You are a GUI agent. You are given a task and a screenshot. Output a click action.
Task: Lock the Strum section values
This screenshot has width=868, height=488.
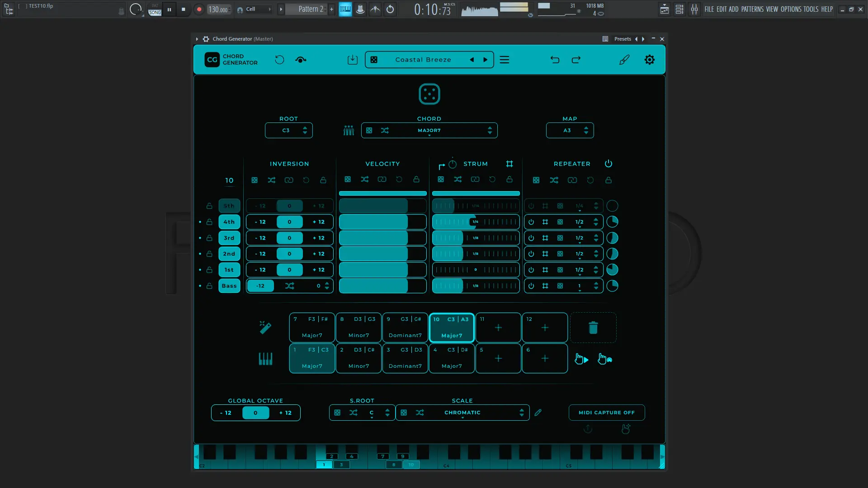pyautogui.click(x=509, y=179)
